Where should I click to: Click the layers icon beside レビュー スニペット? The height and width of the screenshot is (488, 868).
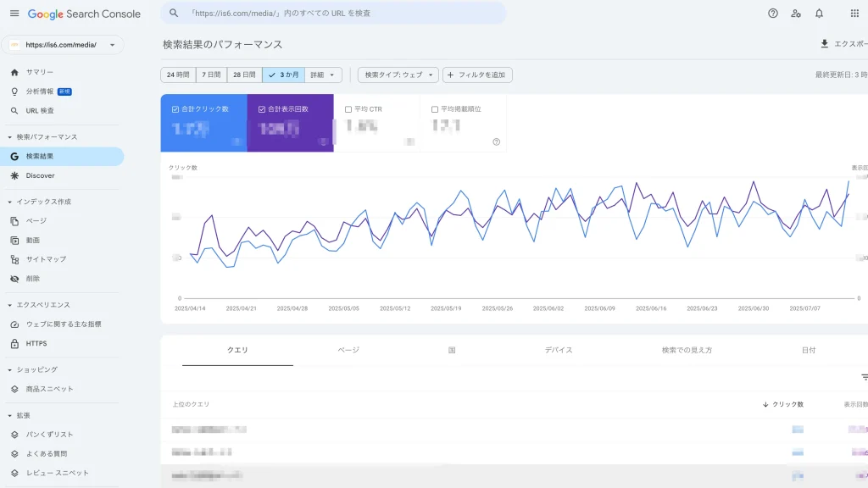coord(14,473)
